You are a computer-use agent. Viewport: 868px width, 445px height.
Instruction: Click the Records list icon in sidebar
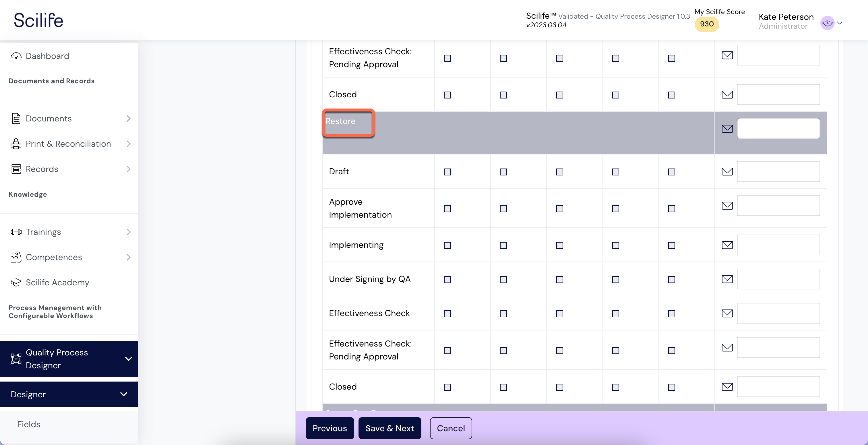point(16,169)
